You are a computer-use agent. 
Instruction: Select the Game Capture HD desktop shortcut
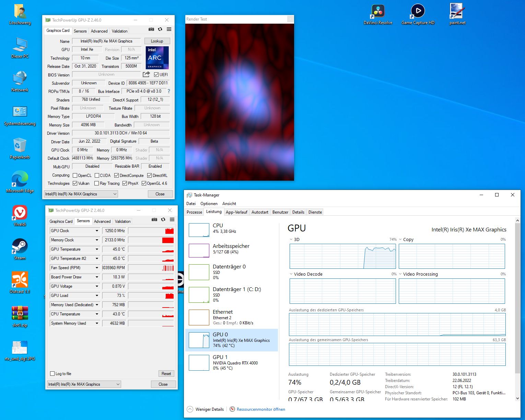[418, 14]
